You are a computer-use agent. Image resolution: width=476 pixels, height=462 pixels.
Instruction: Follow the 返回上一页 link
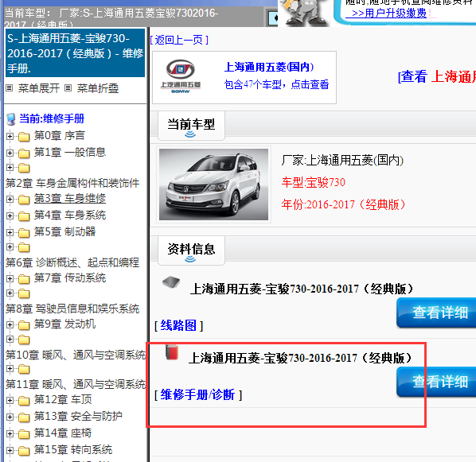179,40
